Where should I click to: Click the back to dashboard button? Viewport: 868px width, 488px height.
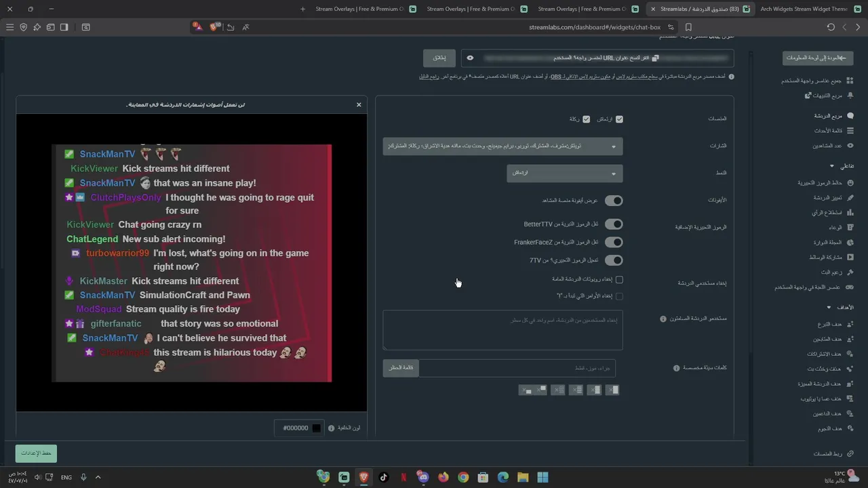(818, 58)
